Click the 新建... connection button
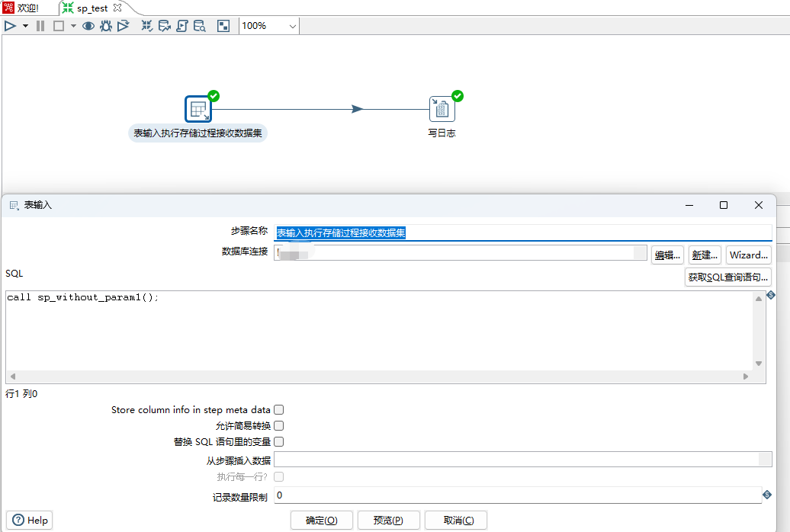This screenshot has width=790, height=532. click(705, 255)
